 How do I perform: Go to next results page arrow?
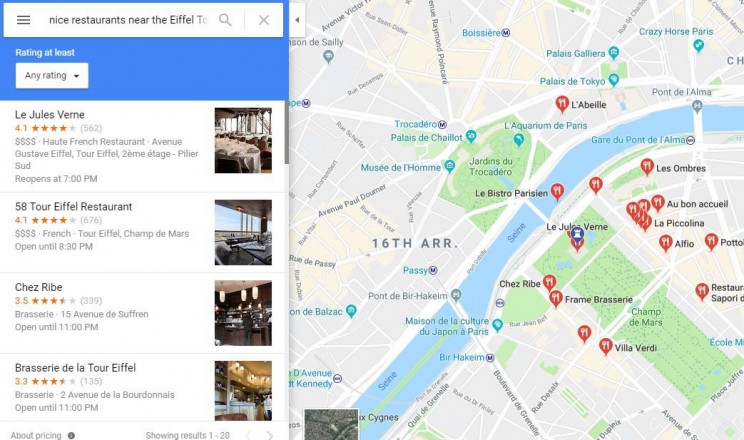click(x=270, y=435)
